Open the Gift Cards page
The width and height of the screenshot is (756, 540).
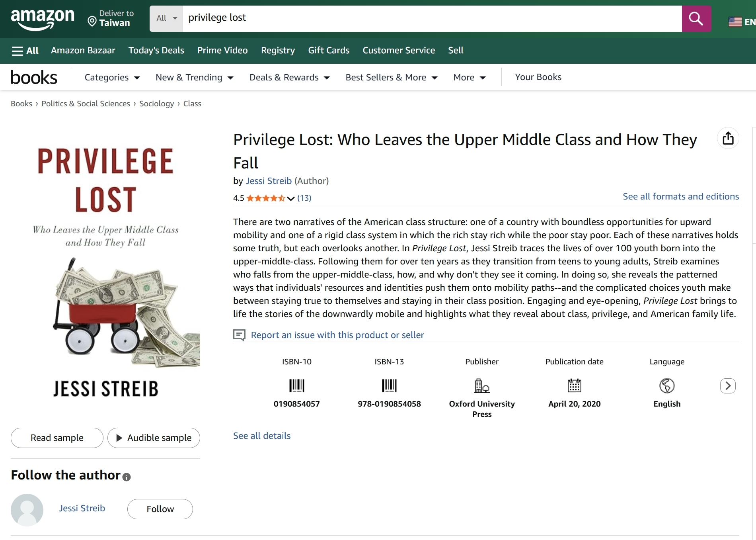click(x=328, y=51)
